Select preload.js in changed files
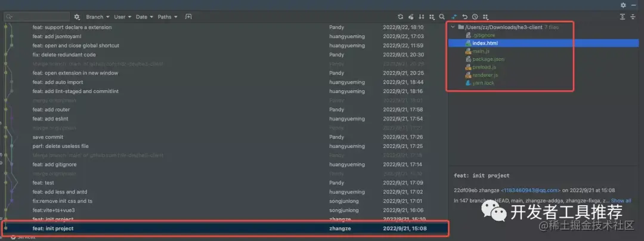644x241 pixels. [484, 67]
